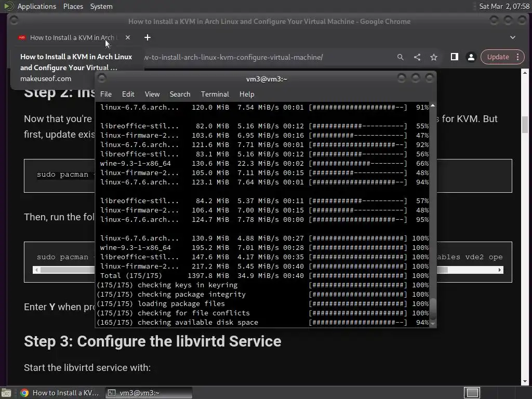Click the workspace switcher in bottom panel

click(472, 393)
